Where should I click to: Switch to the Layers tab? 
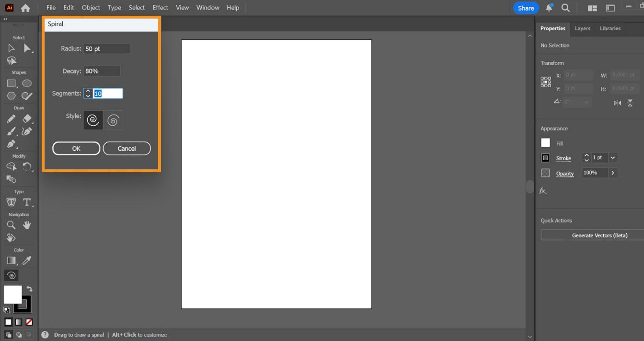click(x=582, y=28)
